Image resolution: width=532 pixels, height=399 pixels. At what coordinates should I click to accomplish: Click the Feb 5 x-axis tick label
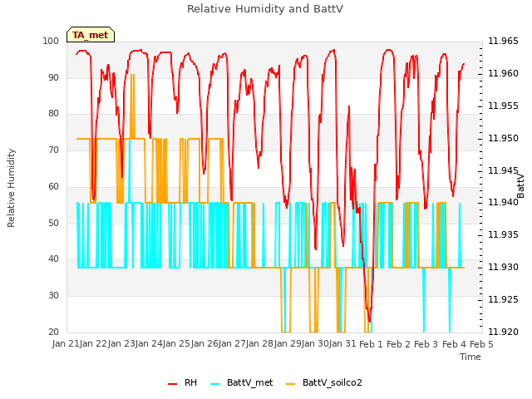(x=482, y=344)
